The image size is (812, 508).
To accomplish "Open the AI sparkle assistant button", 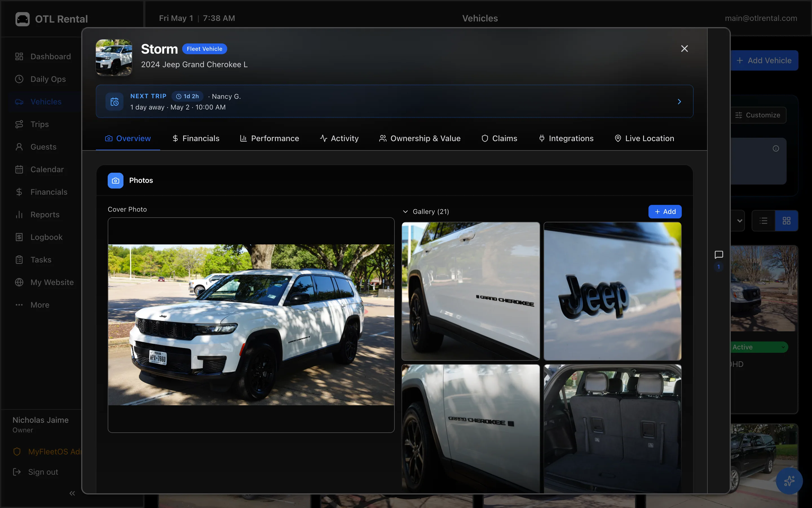I will [789, 481].
